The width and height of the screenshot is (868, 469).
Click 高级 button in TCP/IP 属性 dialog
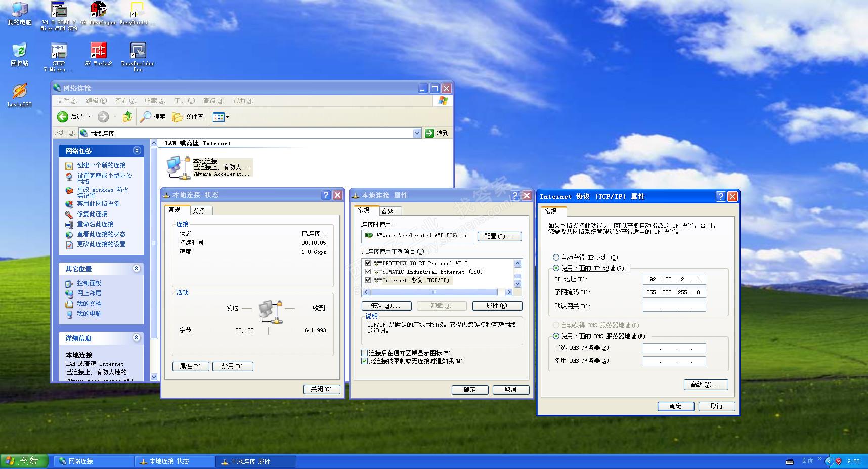pyautogui.click(x=706, y=385)
